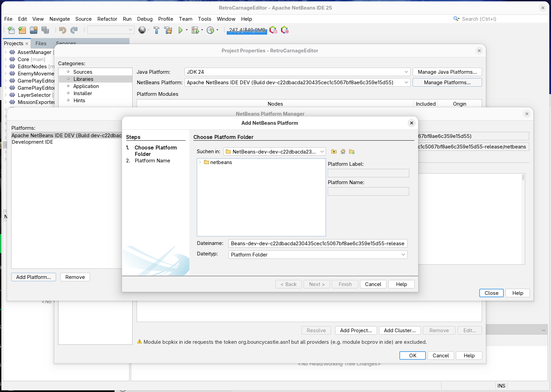Screen dimensions: 551x392
Task: Click Add Cluster... in Project Properties
Action: tap(400, 331)
